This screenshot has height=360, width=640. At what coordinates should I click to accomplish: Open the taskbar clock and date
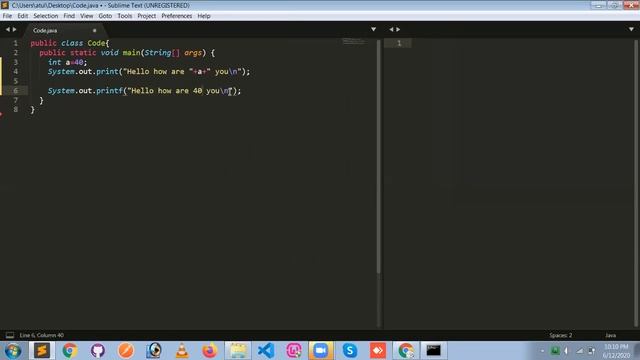click(616, 351)
